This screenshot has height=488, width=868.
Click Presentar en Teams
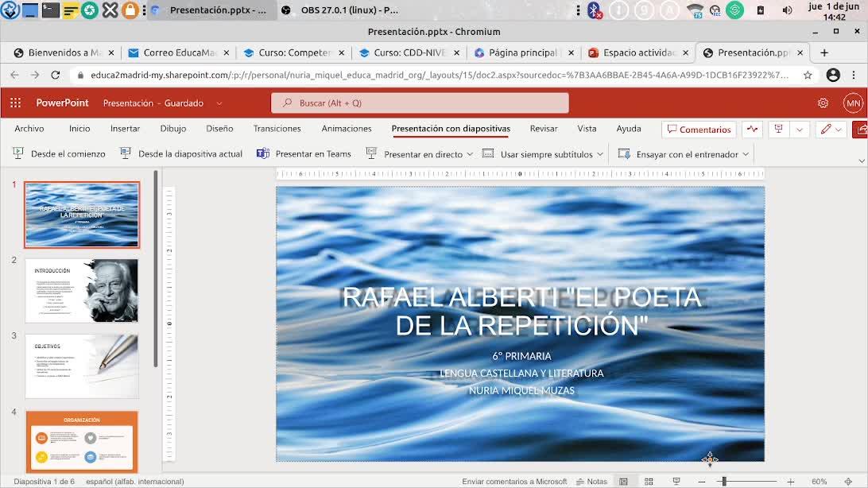[304, 154]
